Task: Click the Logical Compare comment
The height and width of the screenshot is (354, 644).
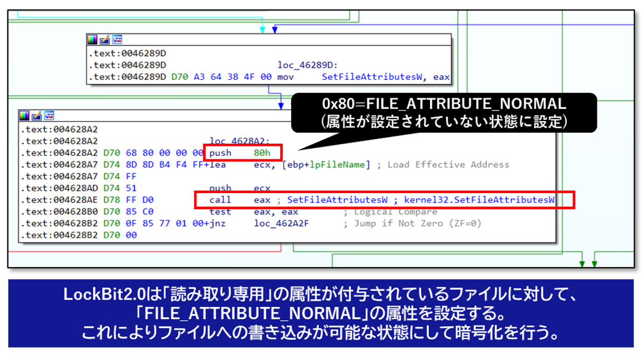Action: point(395,212)
